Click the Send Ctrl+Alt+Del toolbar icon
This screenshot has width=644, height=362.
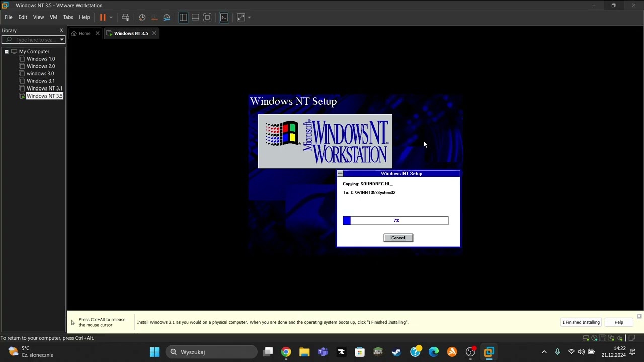(x=125, y=17)
